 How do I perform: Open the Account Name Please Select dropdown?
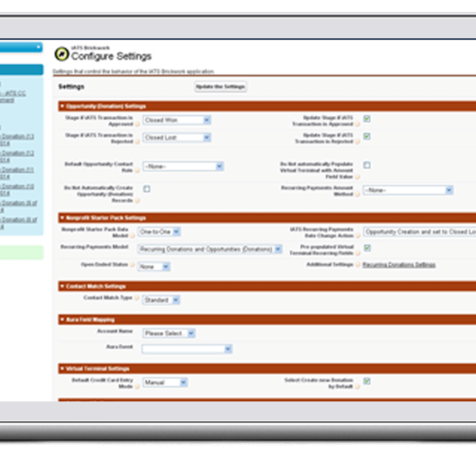pyautogui.click(x=168, y=333)
